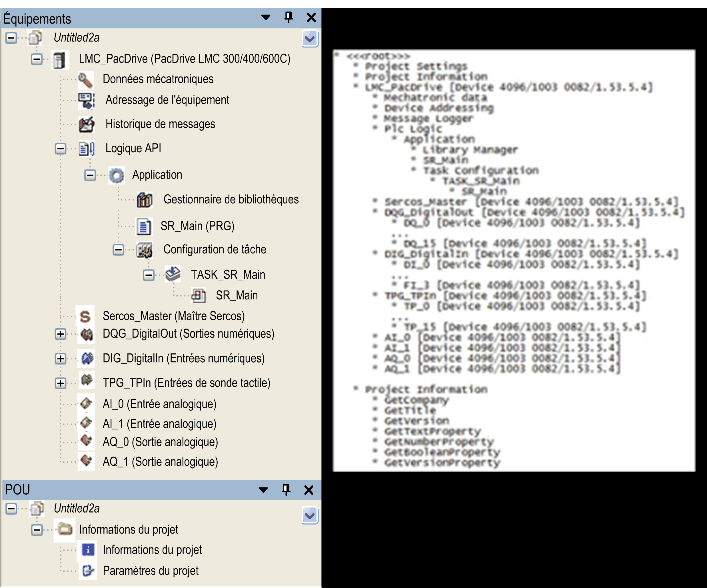Click the Untitled2a project icon in Équipements
Screen dimensions: 707x588
tap(35, 37)
